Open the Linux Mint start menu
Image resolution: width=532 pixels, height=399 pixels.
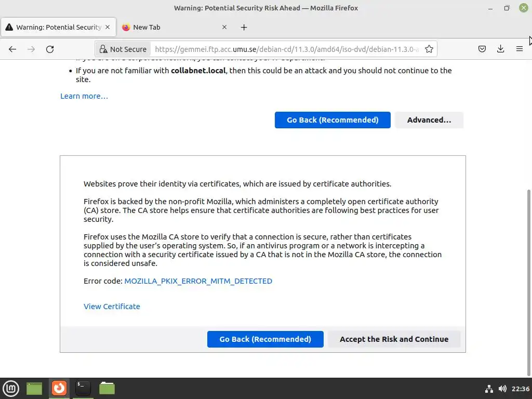[x=11, y=388]
